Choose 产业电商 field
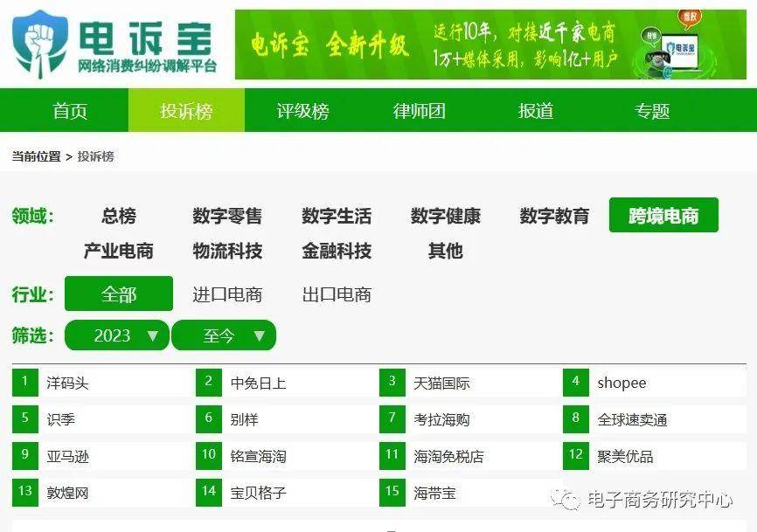 (119, 251)
